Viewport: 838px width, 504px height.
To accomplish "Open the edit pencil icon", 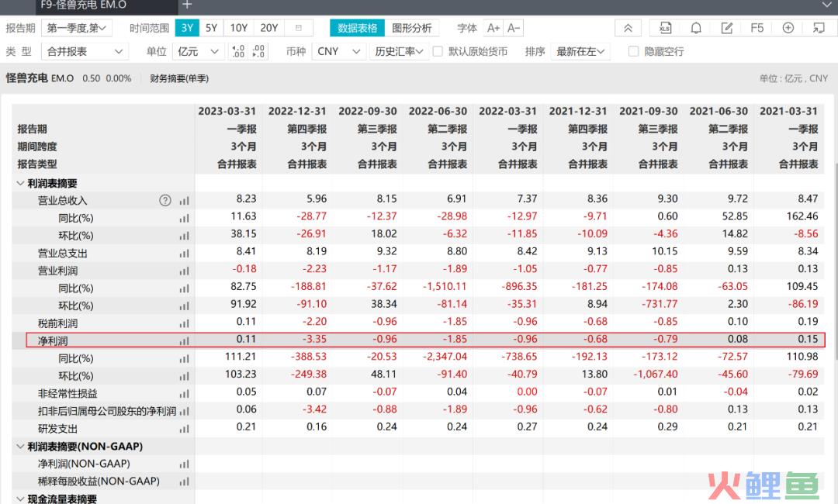I will [x=727, y=28].
